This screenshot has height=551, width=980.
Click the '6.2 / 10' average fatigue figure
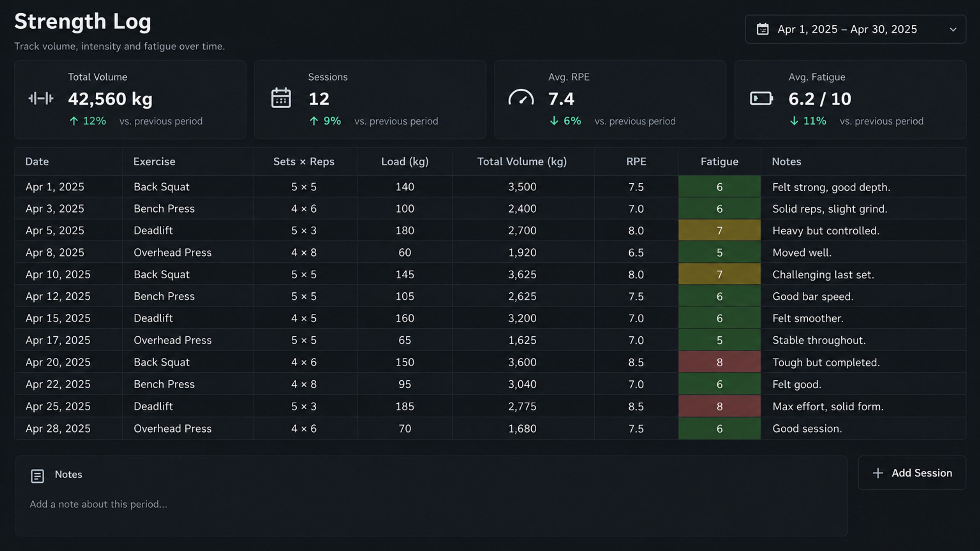820,99
